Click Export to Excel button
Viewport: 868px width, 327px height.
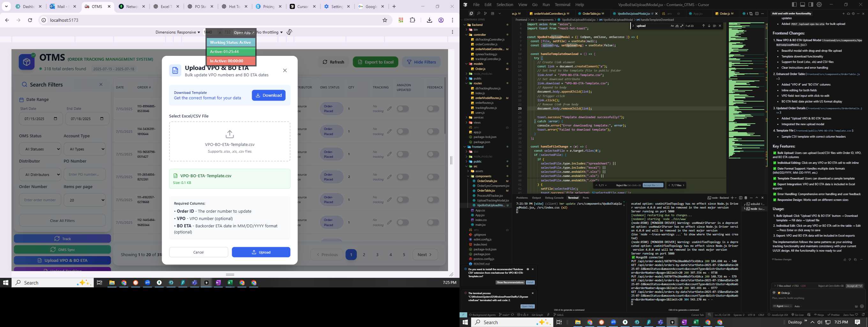[x=375, y=62]
